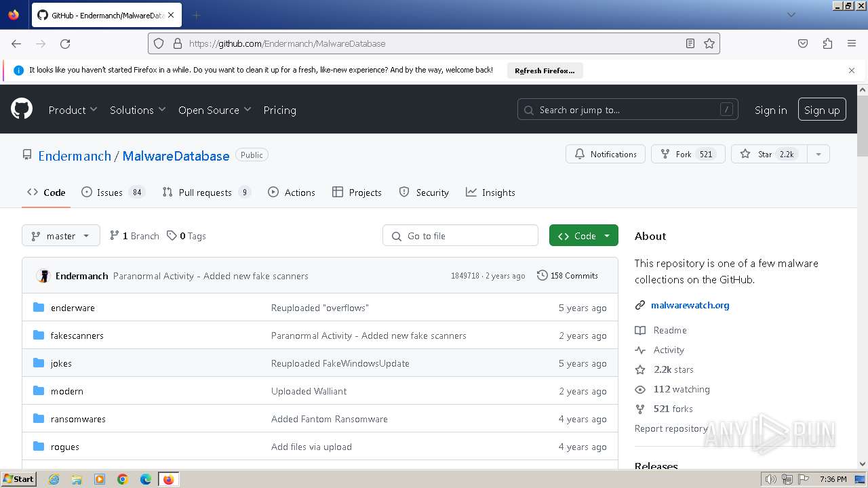Click the 0 Tags link
868x488 pixels.
click(186, 236)
